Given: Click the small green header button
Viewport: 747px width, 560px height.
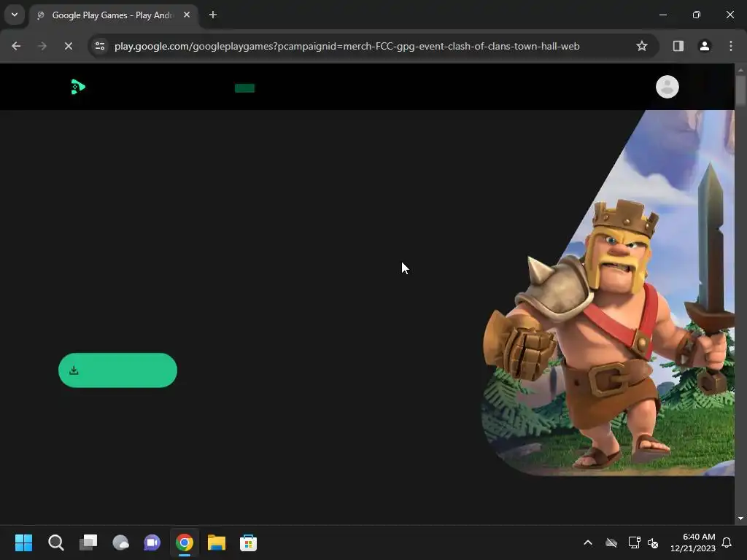Looking at the screenshot, I should coord(244,88).
